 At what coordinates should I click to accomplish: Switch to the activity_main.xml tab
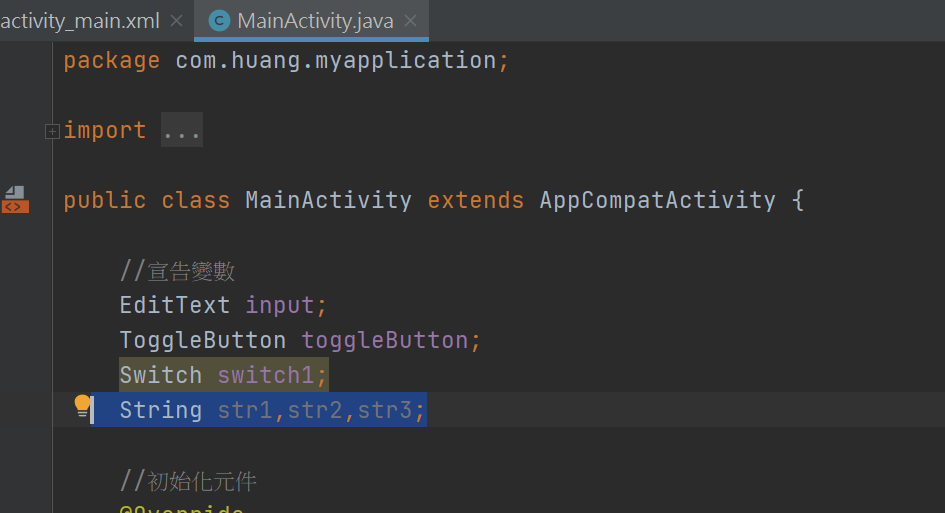[80, 21]
